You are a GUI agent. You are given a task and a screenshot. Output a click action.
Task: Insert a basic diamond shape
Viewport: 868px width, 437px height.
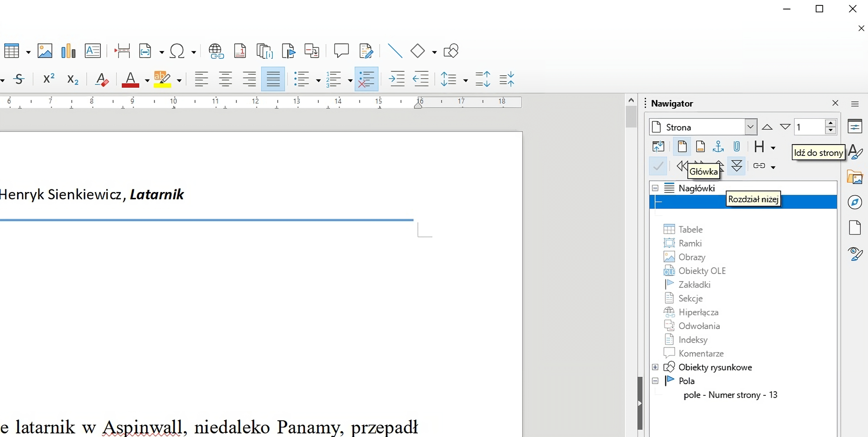(418, 51)
